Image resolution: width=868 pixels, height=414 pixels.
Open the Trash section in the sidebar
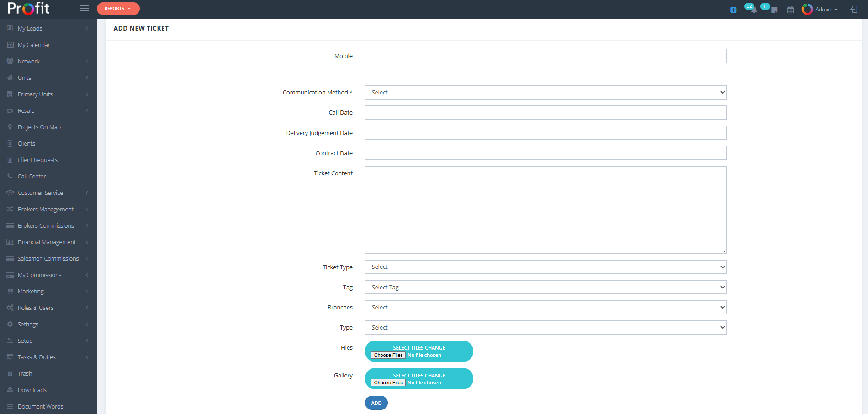tap(24, 373)
